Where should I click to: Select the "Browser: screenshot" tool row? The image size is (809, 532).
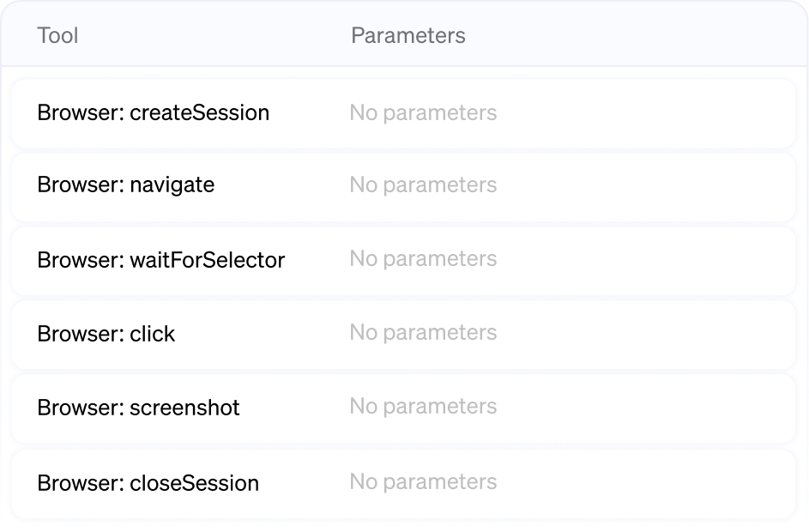(403, 408)
